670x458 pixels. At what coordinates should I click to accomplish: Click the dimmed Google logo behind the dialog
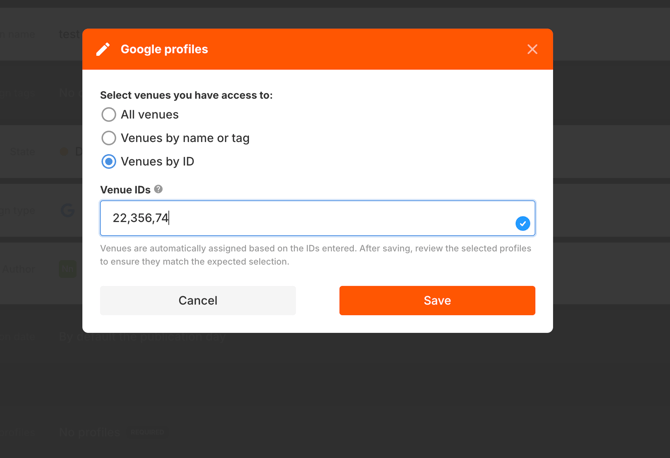(x=68, y=210)
